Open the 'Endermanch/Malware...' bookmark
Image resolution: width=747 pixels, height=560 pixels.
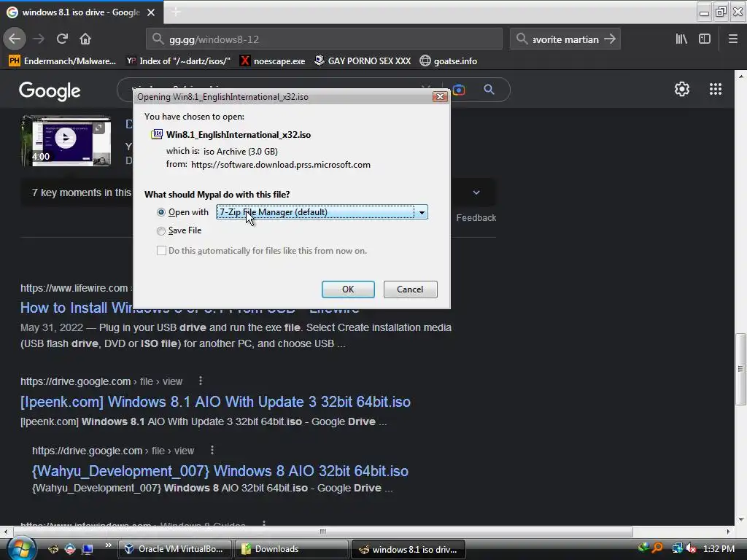(x=63, y=61)
